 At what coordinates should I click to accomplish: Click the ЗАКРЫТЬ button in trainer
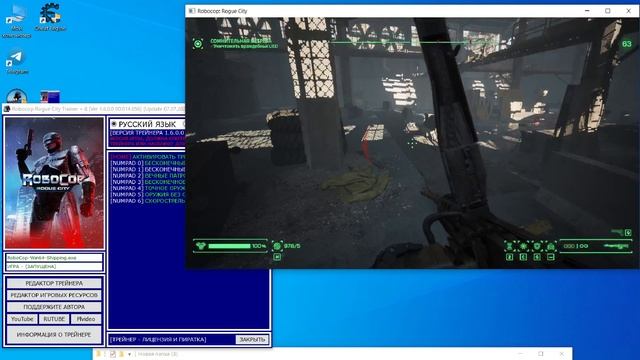pos(252,339)
